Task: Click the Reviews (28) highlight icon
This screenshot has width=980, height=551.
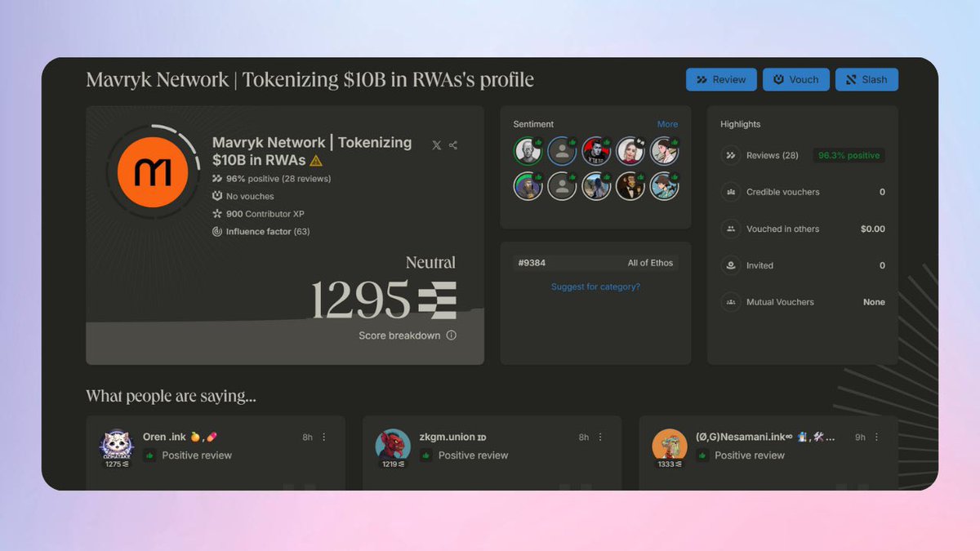Action: [x=730, y=155]
